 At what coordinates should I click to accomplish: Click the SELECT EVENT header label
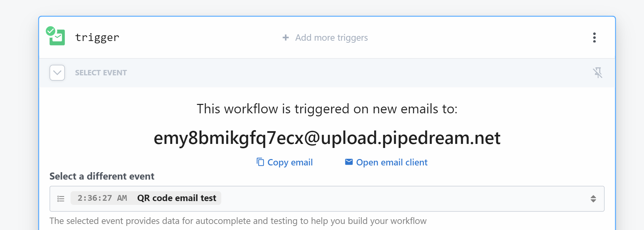tap(101, 73)
